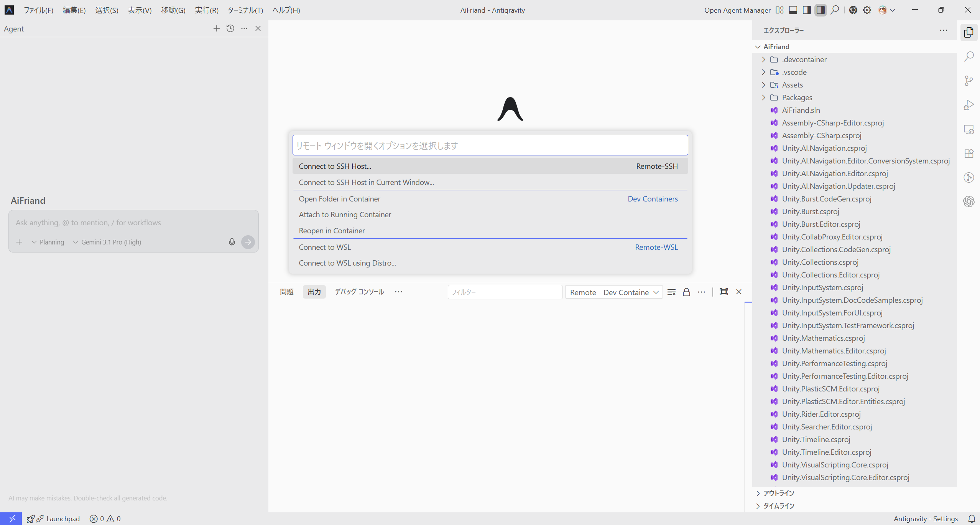Click microphone icon in Agent input
The image size is (980, 525).
[x=232, y=242]
